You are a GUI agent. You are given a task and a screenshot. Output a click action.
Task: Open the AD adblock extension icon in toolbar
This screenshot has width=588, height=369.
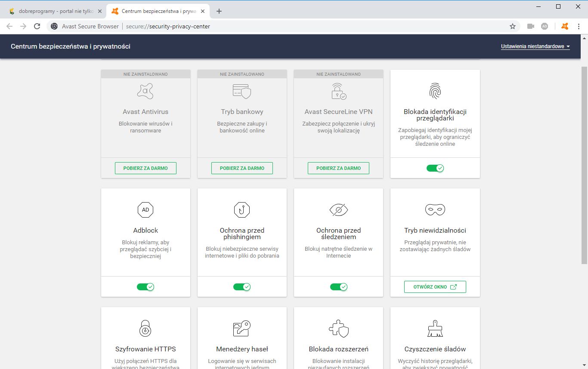[545, 26]
